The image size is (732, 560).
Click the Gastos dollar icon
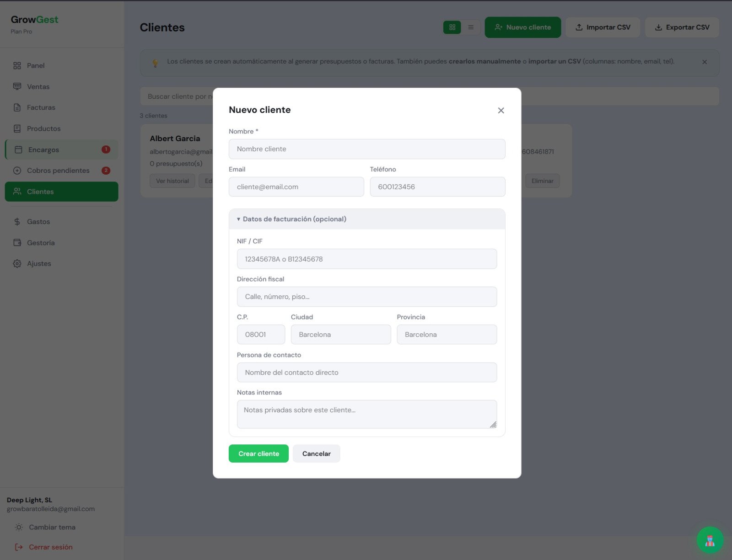[x=17, y=222]
